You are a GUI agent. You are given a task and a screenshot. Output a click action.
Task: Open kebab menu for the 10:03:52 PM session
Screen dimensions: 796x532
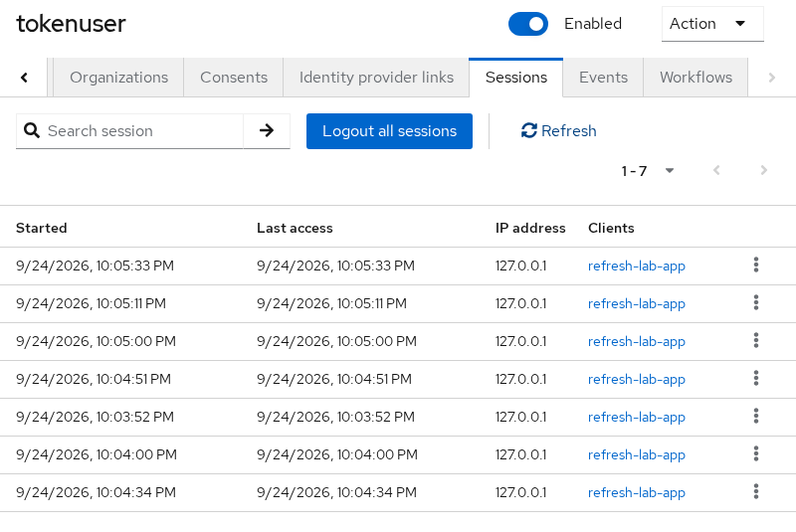756,416
